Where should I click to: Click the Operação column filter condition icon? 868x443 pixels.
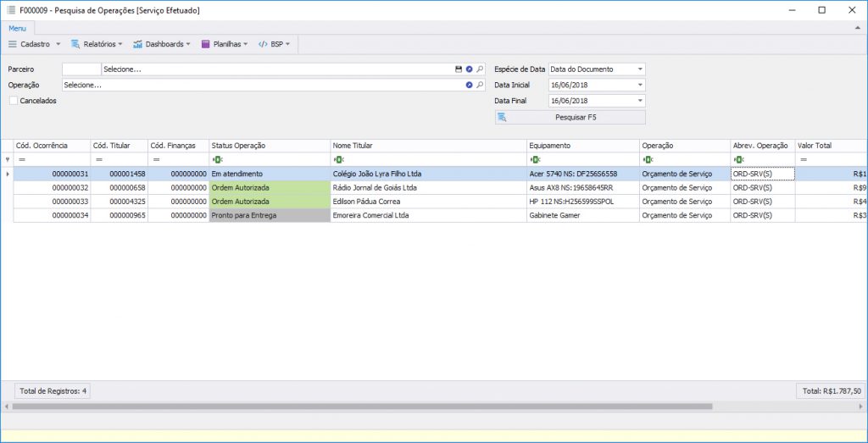(648, 160)
